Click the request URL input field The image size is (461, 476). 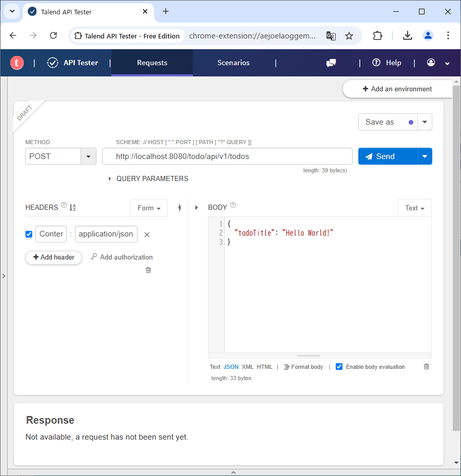click(x=227, y=156)
